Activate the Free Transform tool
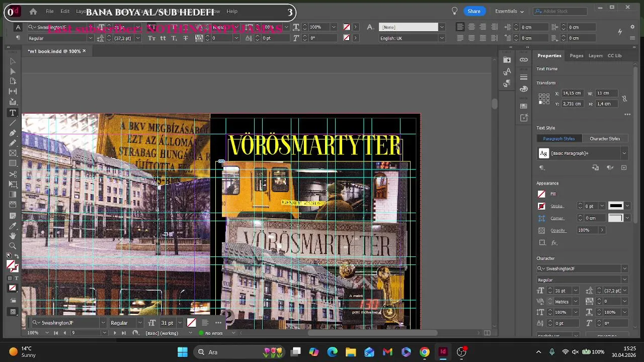 pos(13,185)
